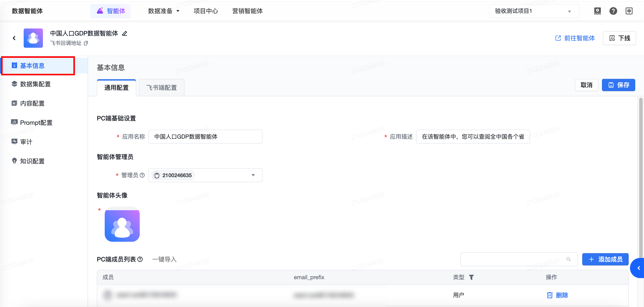Click the 取消 button
The width and height of the screenshot is (644, 307).
pyautogui.click(x=586, y=85)
